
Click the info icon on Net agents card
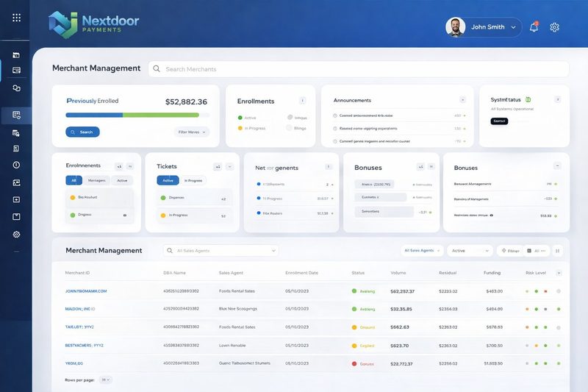[328, 166]
